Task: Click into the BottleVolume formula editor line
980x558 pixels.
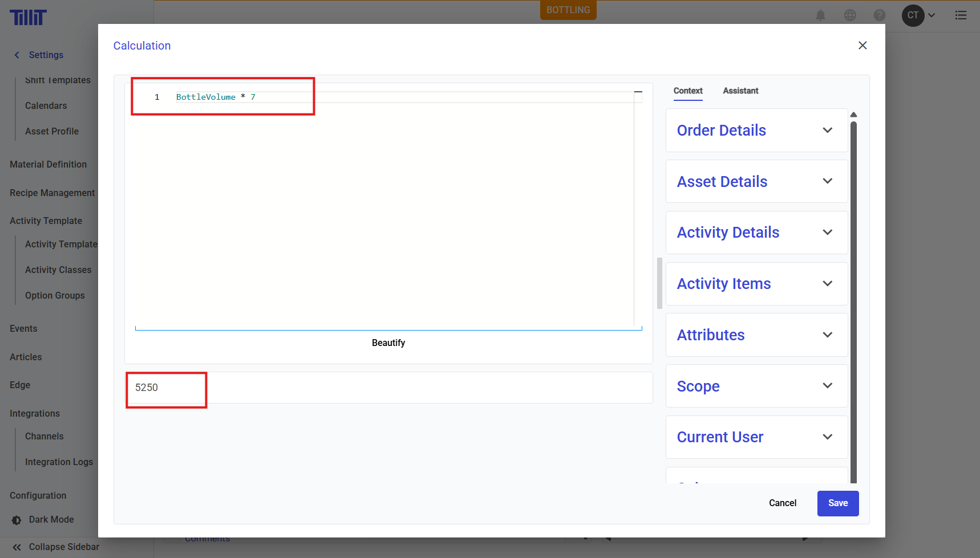Action: coord(342,97)
